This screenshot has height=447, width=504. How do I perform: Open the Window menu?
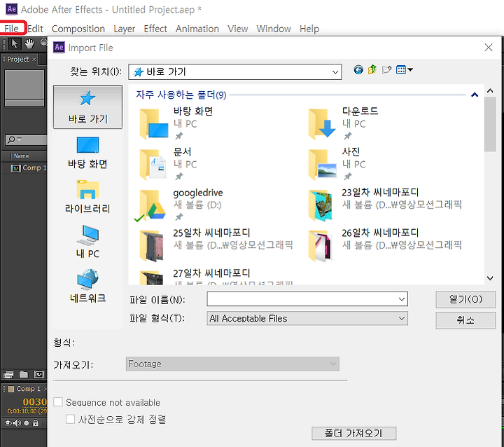[x=274, y=29]
